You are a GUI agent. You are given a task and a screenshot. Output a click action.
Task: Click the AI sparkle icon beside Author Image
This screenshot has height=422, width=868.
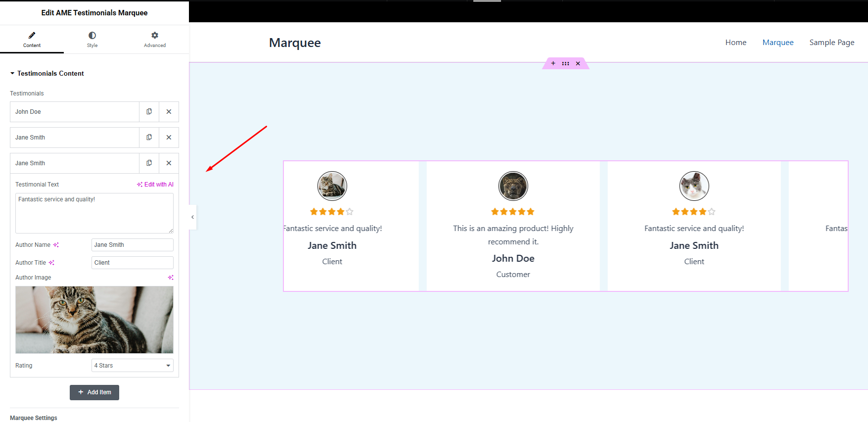(171, 278)
